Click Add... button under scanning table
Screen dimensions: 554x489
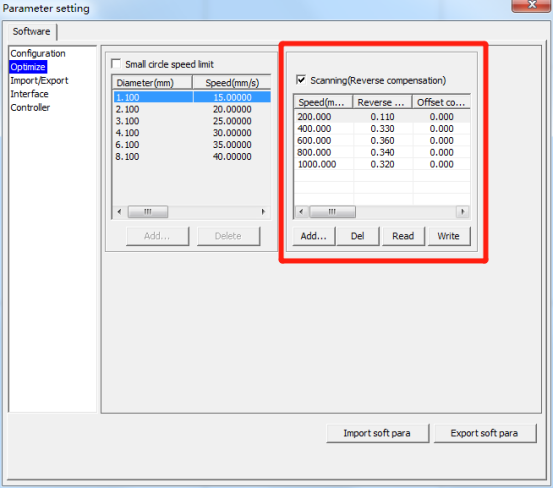[314, 236]
